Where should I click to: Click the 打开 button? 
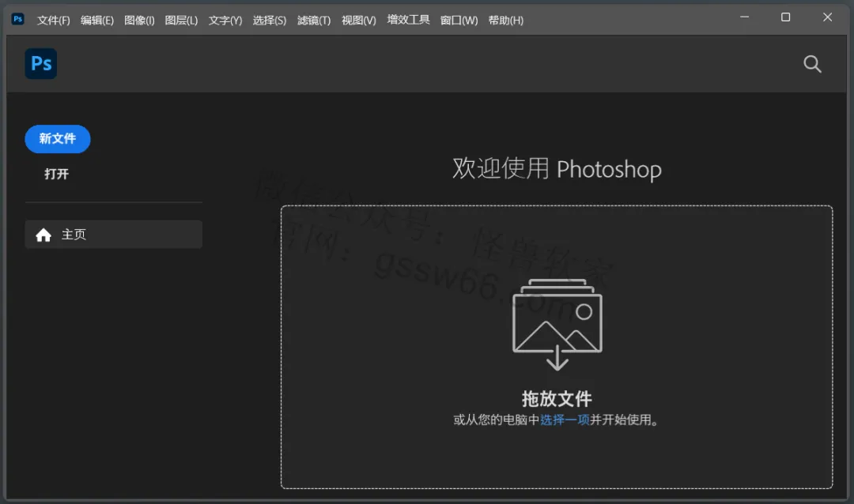[57, 174]
